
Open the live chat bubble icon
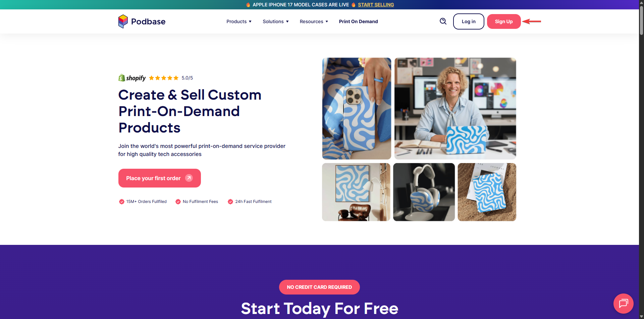point(623,304)
